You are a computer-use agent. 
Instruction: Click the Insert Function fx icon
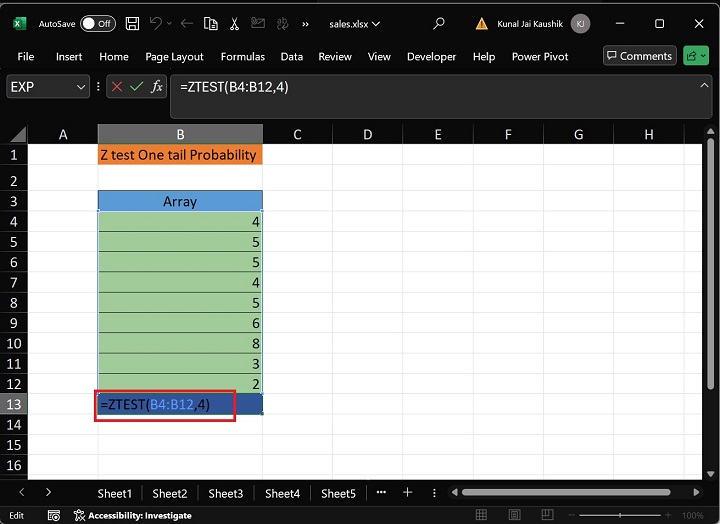coord(157,86)
